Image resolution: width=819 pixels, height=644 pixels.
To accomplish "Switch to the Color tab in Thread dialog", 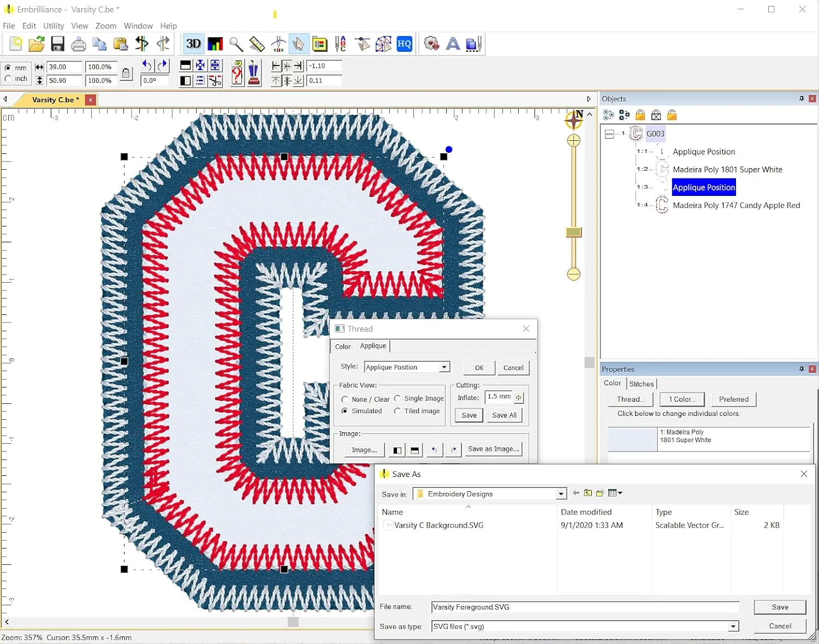I will (343, 346).
